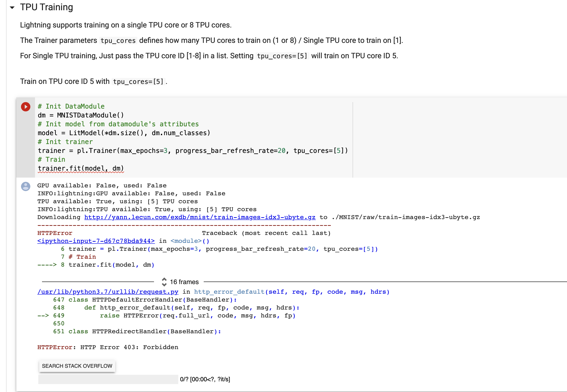Image resolution: width=567 pixels, height=392 pixels.
Task: Click the up-down arrows next to 16 frames
Action: point(164,282)
